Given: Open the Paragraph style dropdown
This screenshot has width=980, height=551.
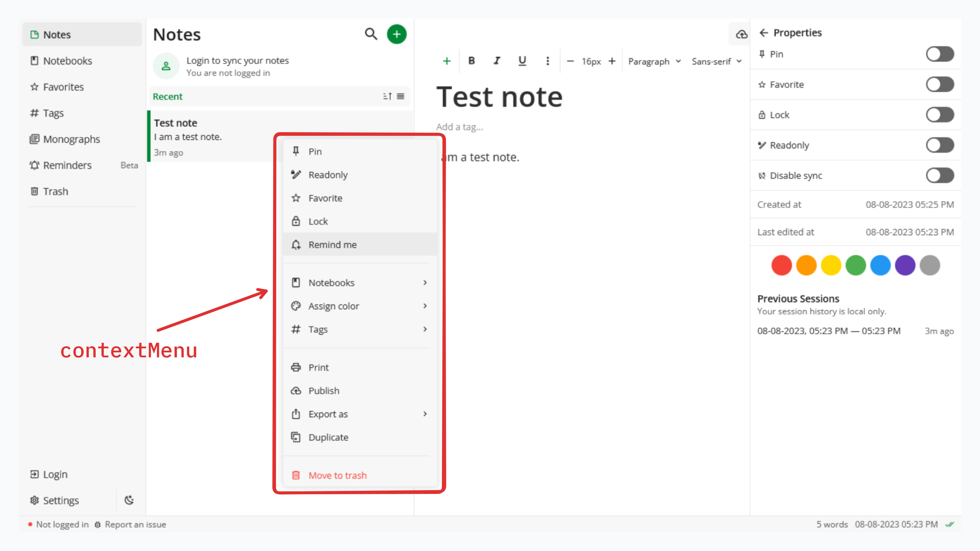Looking at the screenshot, I should pos(654,61).
